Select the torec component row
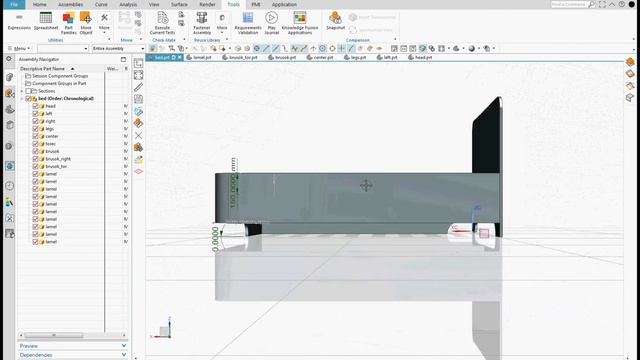The height and width of the screenshot is (360, 640). coord(51,144)
